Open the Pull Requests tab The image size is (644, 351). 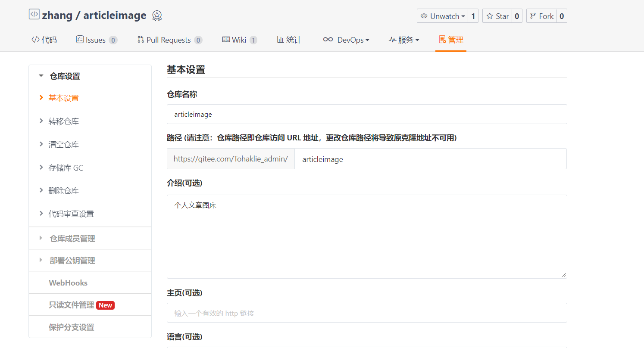pyautogui.click(x=170, y=40)
